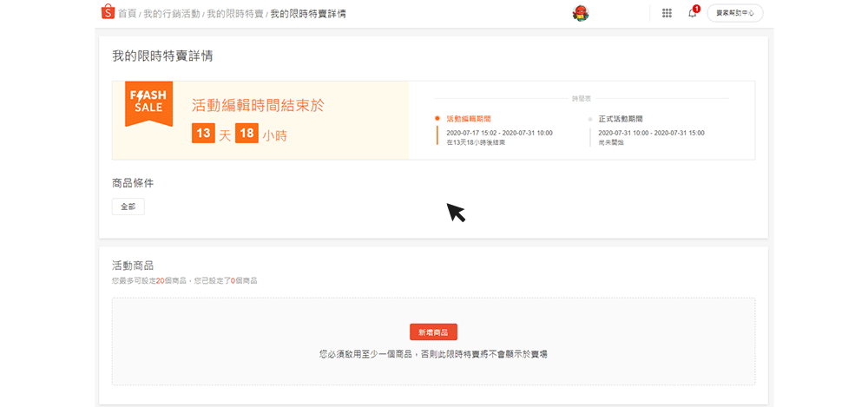868x407 pixels.
Task: Click the 13 days countdown box
Action: [x=203, y=134]
